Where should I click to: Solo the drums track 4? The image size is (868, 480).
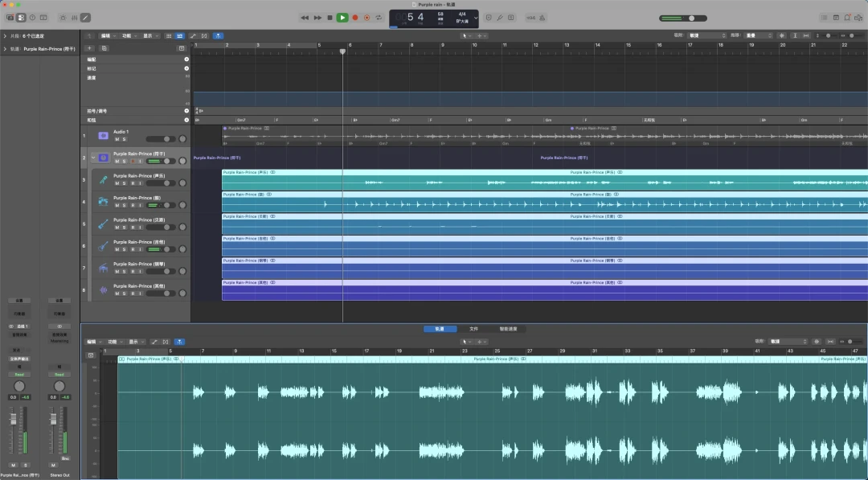click(124, 205)
